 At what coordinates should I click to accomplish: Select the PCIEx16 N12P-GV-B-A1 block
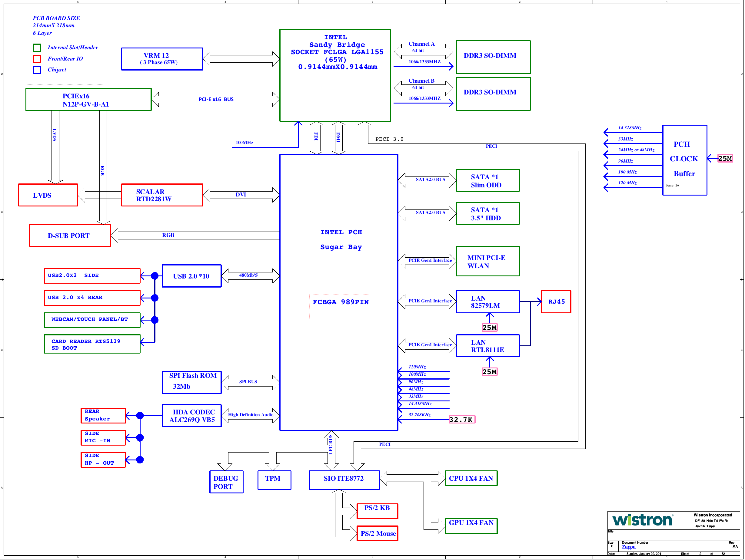point(88,100)
